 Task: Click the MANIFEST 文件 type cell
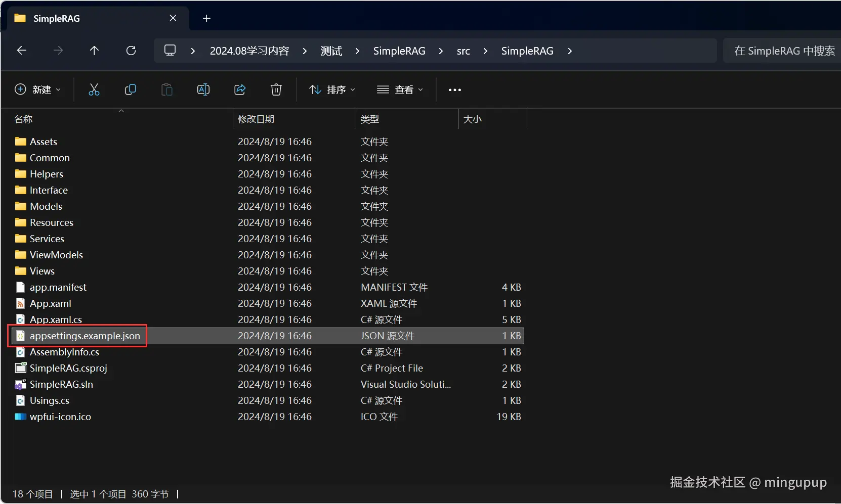click(x=394, y=287)
